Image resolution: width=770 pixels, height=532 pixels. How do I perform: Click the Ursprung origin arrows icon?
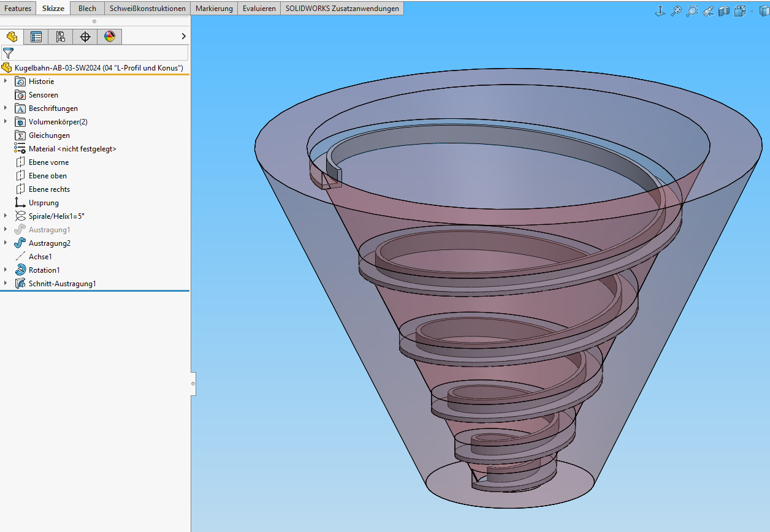tap(20, 203)
